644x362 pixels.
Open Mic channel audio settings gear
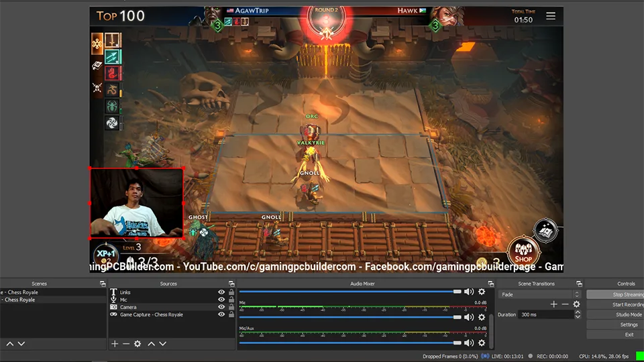pos(482,317)
